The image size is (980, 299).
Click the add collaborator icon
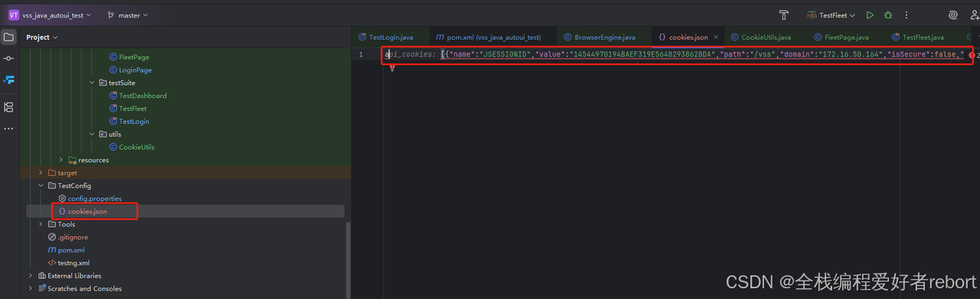[x=975, y=15]
